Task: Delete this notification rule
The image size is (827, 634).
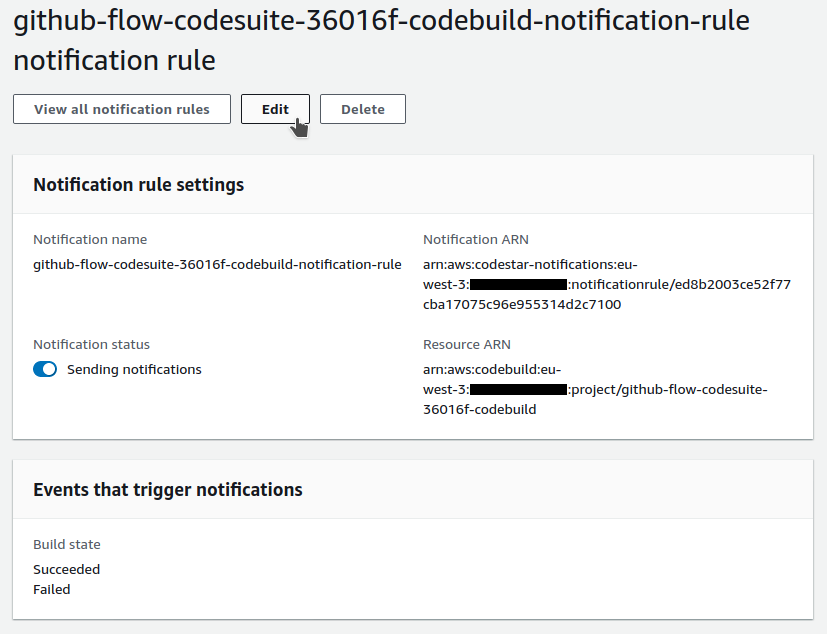Action: [363, 109]
